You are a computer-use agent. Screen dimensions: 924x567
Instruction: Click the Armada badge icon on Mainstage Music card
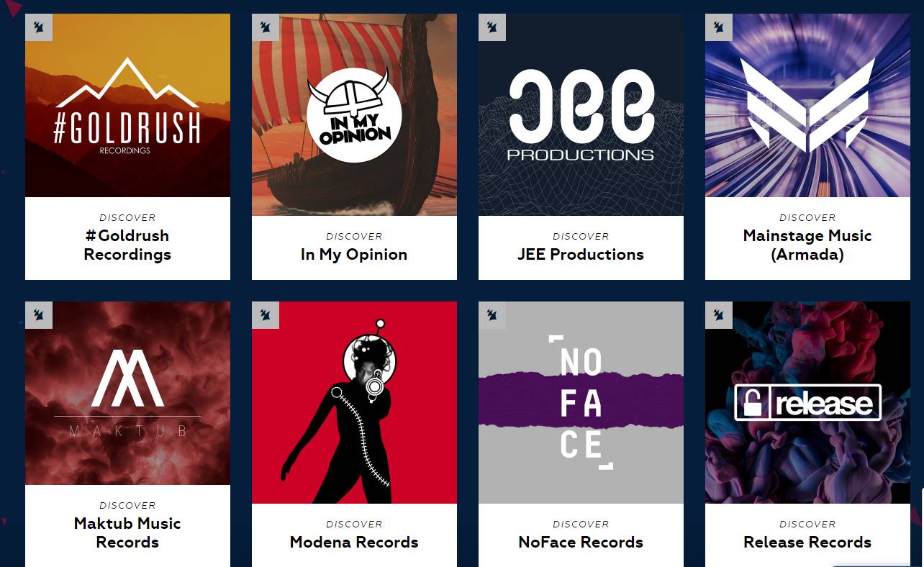point(719,27)
